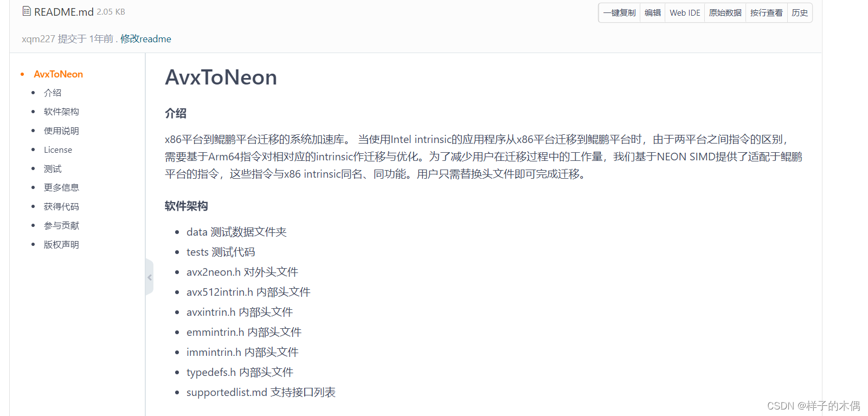Collapse the sidebar with the arrow handle
This screenshot has width=868, height=416.
pyautogui.click(x=150, y=277)
